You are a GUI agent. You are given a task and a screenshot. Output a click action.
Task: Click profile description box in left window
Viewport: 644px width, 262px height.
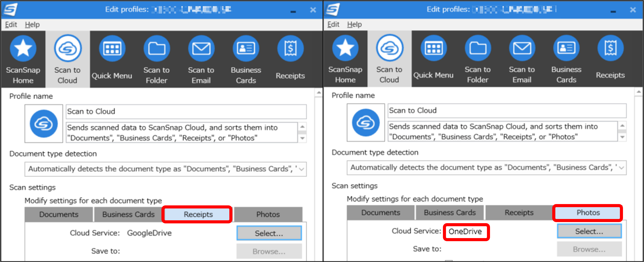[182, 133]
